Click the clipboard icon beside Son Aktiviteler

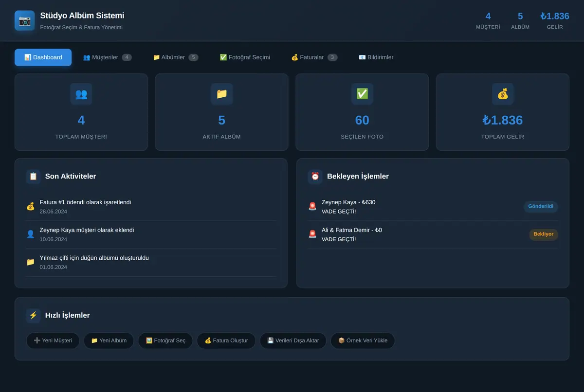tap(33, 176)
